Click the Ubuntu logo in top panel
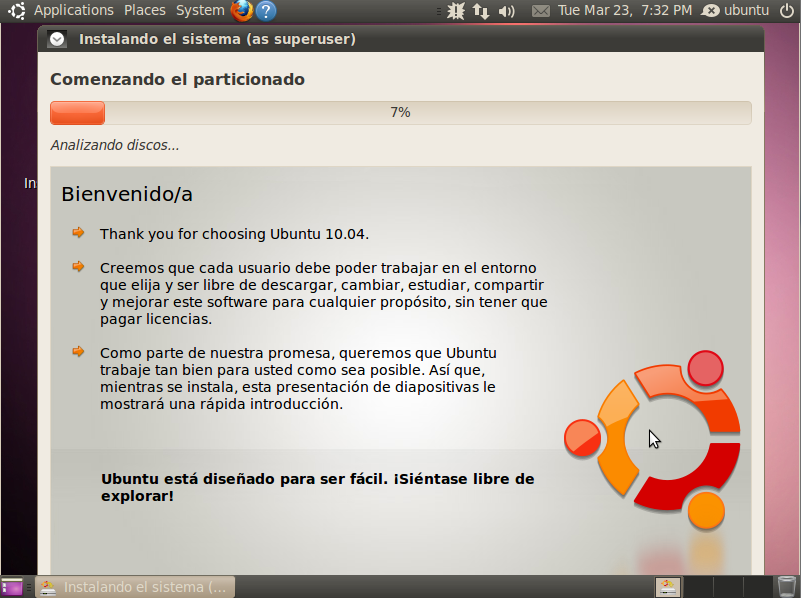801x598 pixels. point(16,11)
